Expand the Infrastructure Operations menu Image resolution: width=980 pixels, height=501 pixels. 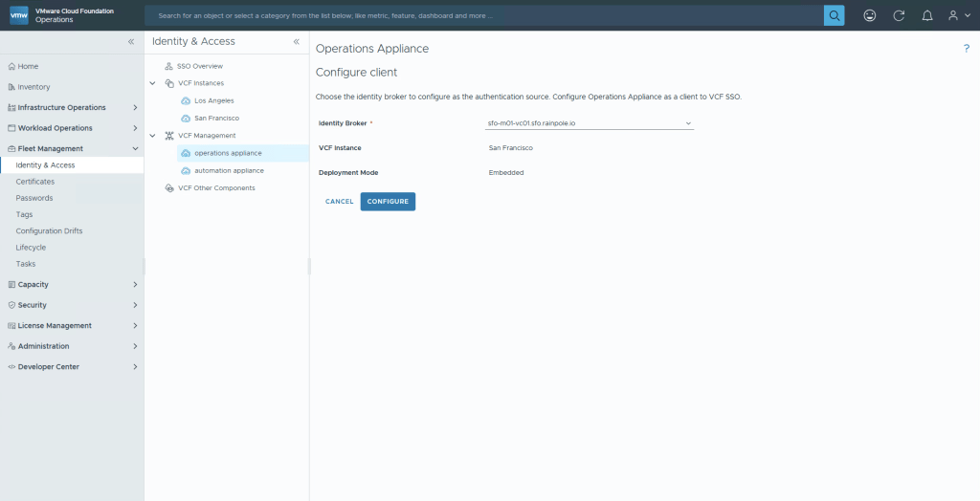pyautogui.click(x=135, y=107)
